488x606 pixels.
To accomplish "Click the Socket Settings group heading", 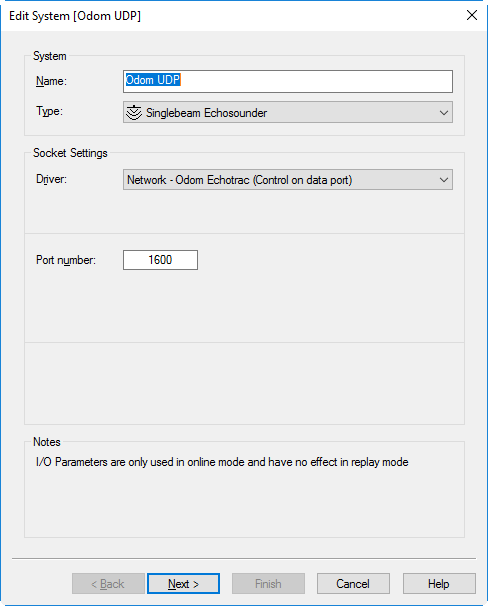I will pyautogui.click(x=70, y=153).
